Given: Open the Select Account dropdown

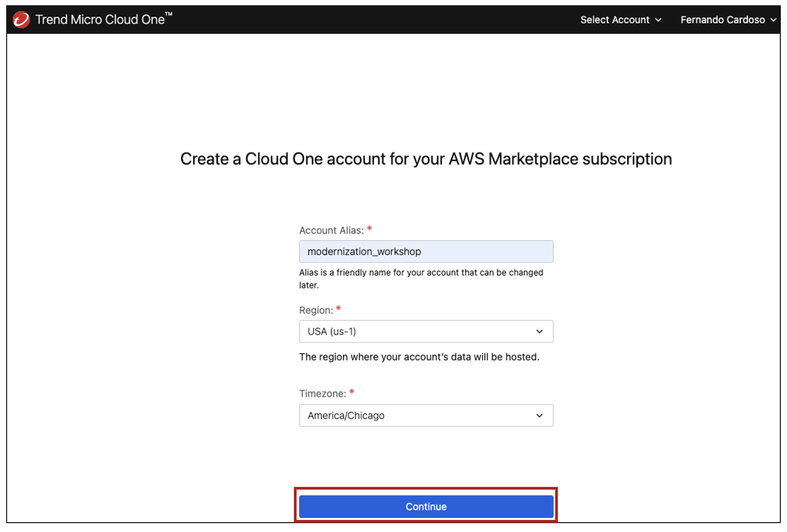Looking at the screenshot, I should 620,20.
